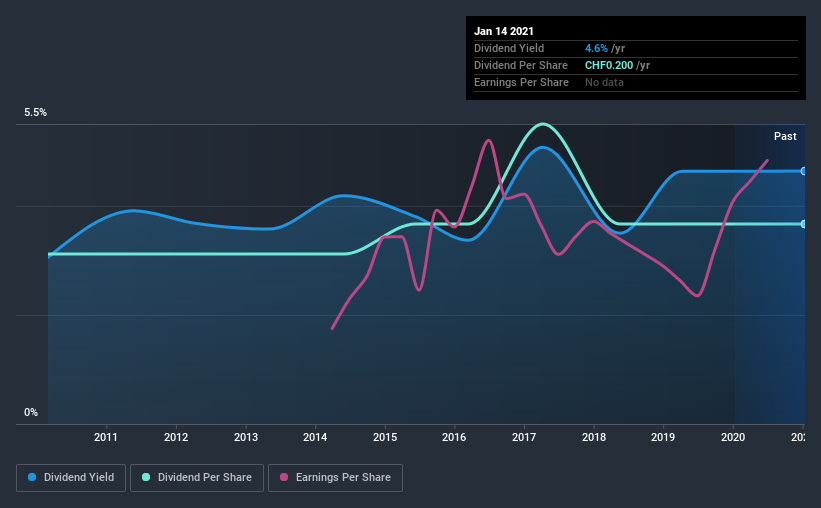
Task: Click the 2014 x-axis label
Action: (x=315, y=437)
